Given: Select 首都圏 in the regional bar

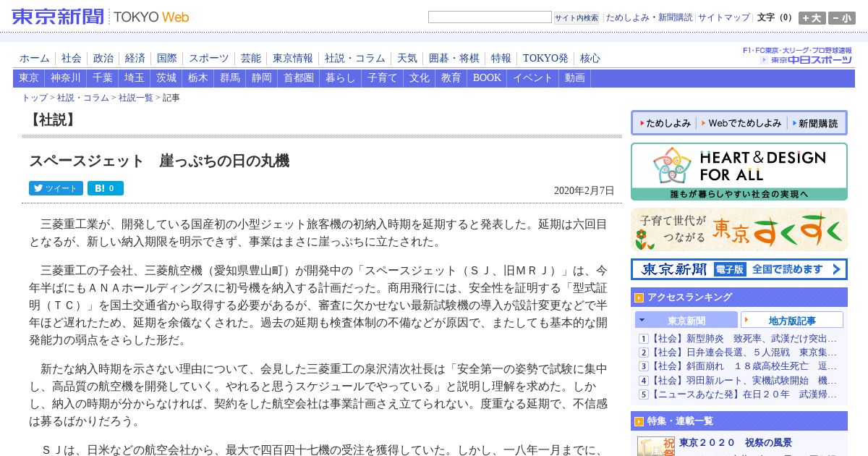Looking at the screenshot, I should click(x=299, y=78).
